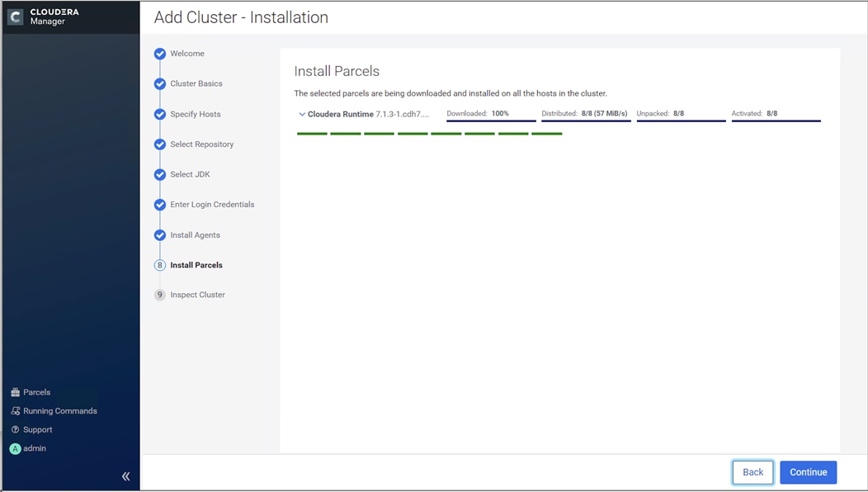Click the Back button
This screenshot has width=868, height=492.
pos(752,473)
